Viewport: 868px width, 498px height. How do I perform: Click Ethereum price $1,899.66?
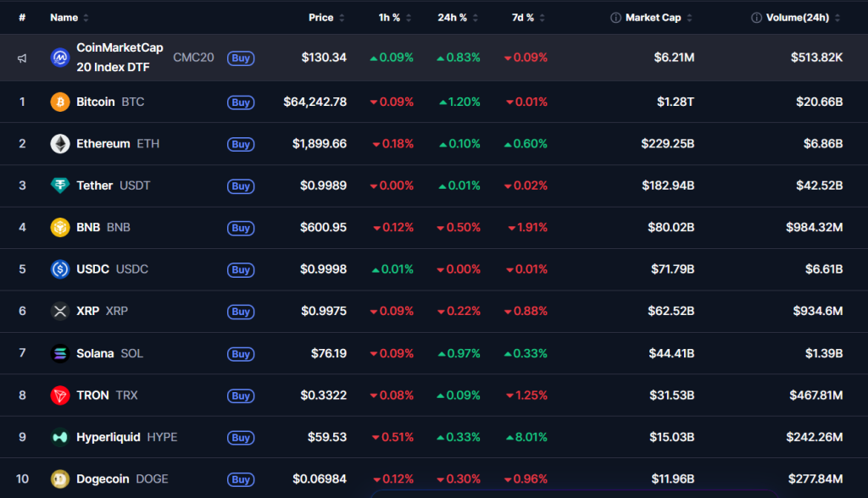(x=320, y=144)
